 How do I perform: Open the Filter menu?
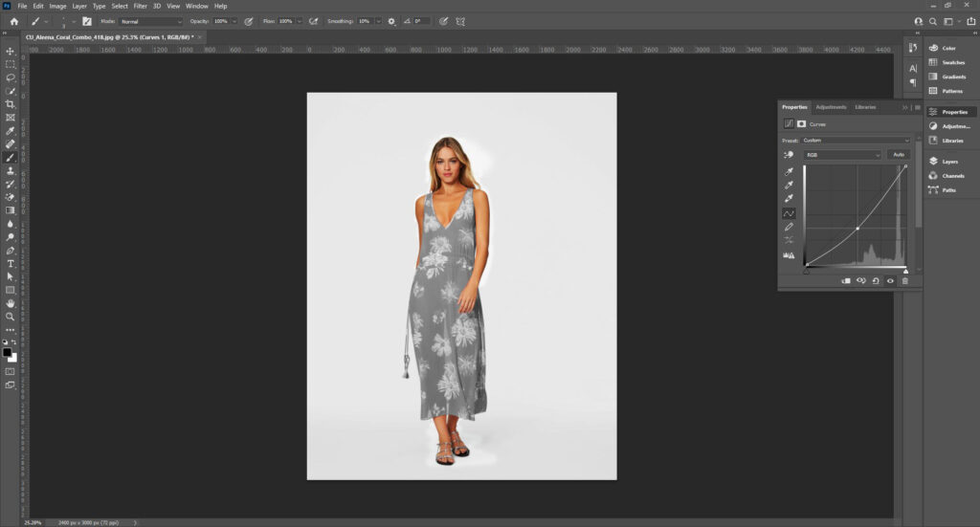click(x=140, y=7)
